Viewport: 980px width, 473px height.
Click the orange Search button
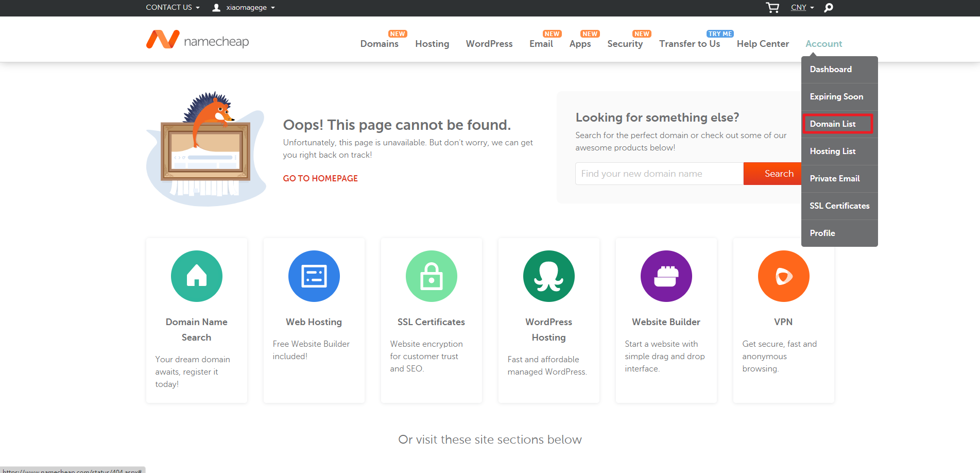[x=772, y=174]
